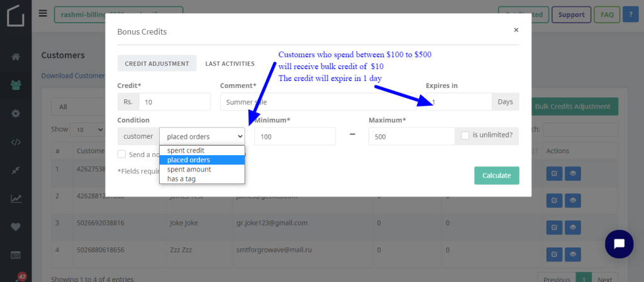The height and width of the screenshot is (282, 644).
Task: Click the heart icon in sidebar
Action: (16, 227)
